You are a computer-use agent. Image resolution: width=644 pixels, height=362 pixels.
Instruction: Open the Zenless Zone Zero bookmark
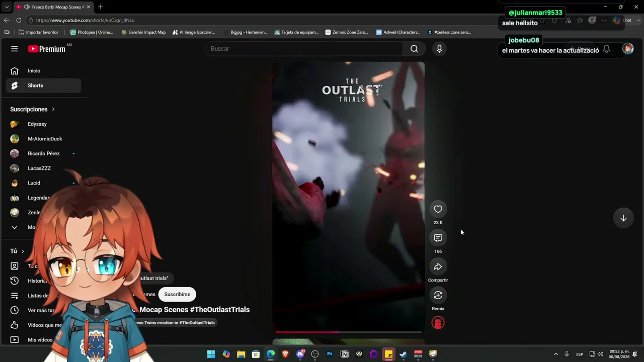coord(347,32)
